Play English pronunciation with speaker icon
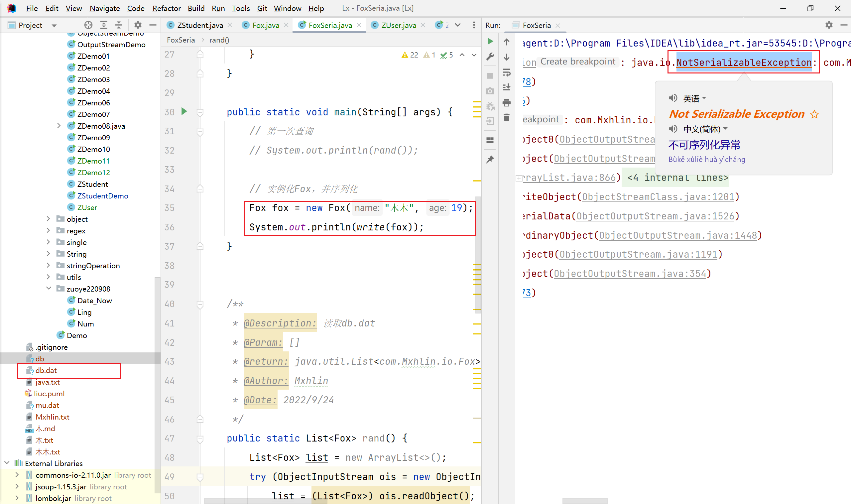 tap(673, 98)
